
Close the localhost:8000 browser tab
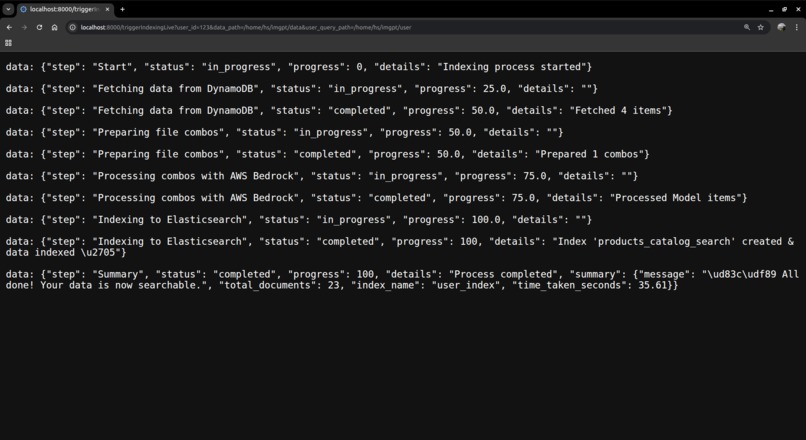[x=107, y=9]
